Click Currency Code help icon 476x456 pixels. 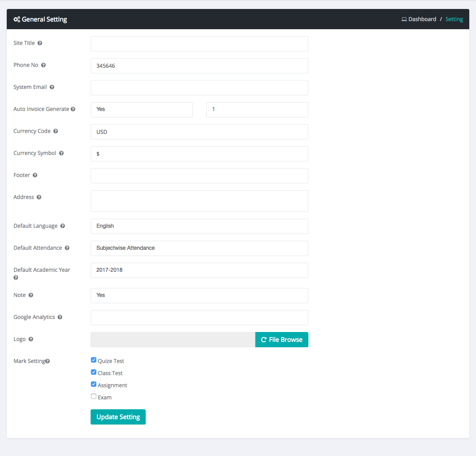tap(56, 131)
